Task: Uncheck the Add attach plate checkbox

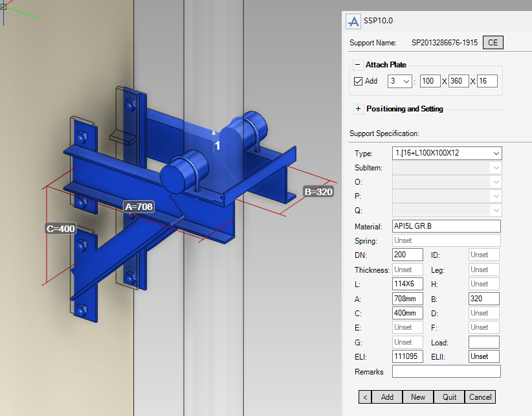Action: (x=359, y=81)
